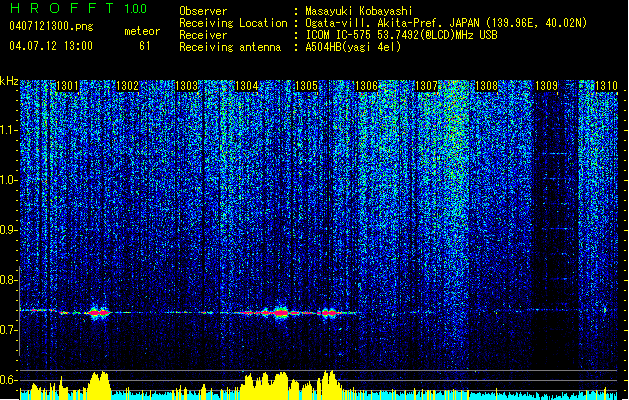The height and width of the screenshot is (400, 629).
Task: Click the version number 1.0.0
Action: (135, 8)
